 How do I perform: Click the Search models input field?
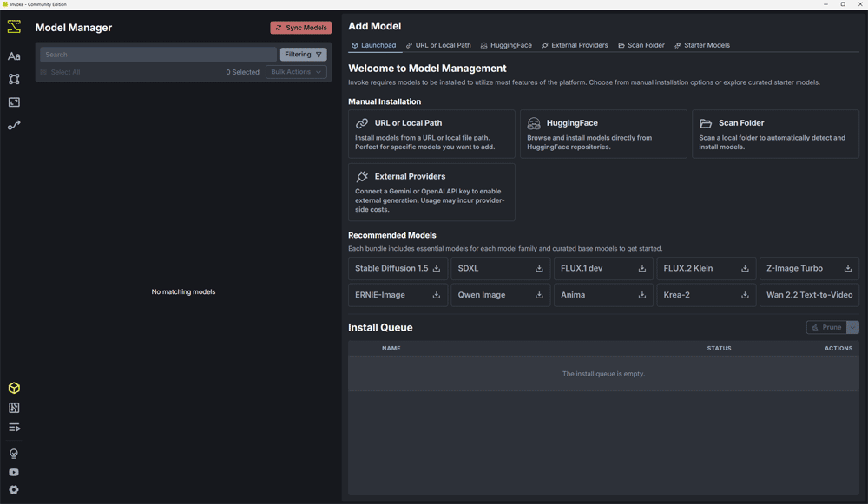point(158,55)
